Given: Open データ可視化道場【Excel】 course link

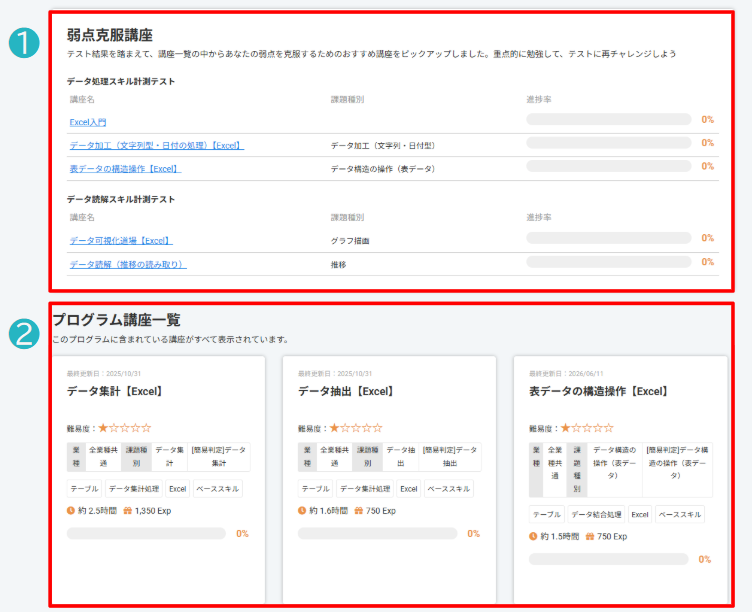Looking at the screenshot, I should point(121,241).
